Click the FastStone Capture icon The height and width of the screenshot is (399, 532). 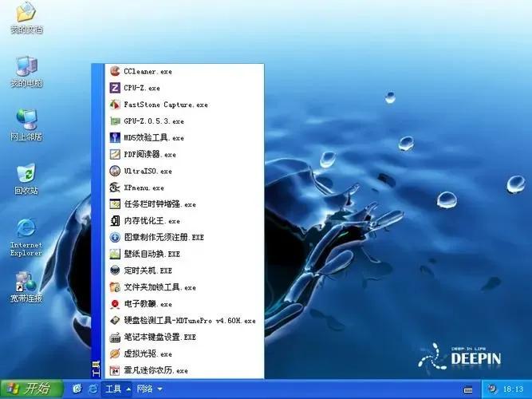[x=115, y=105]
